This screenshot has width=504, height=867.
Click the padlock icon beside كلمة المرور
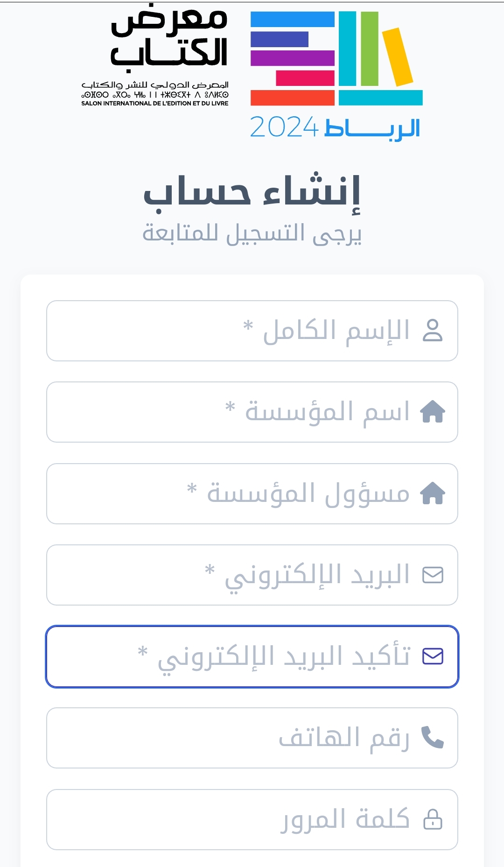pyautogui.click(x=433, y=819)
